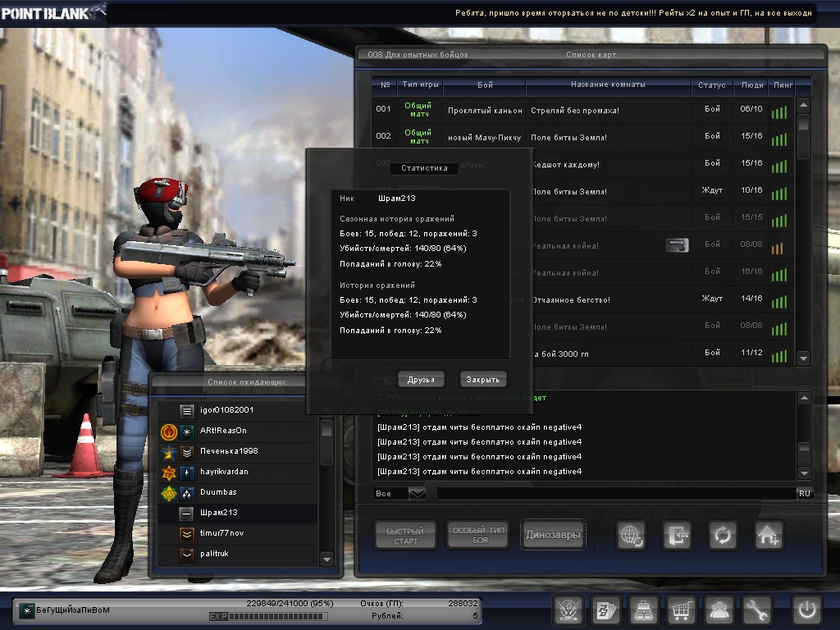Toggle the RU language indicator
840x630 pixels.
pos(805,493)
